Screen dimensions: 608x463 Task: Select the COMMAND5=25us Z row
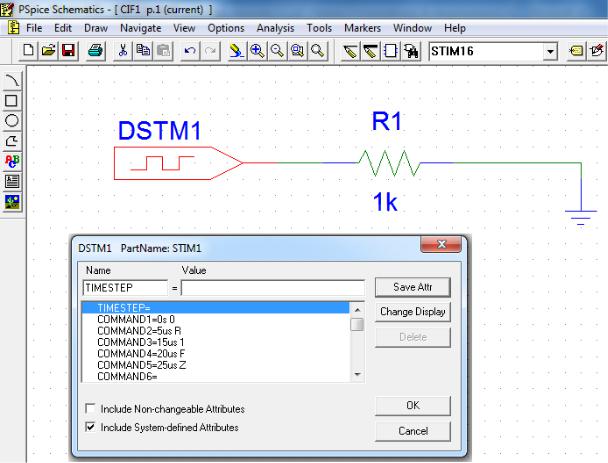pos(216,365)
